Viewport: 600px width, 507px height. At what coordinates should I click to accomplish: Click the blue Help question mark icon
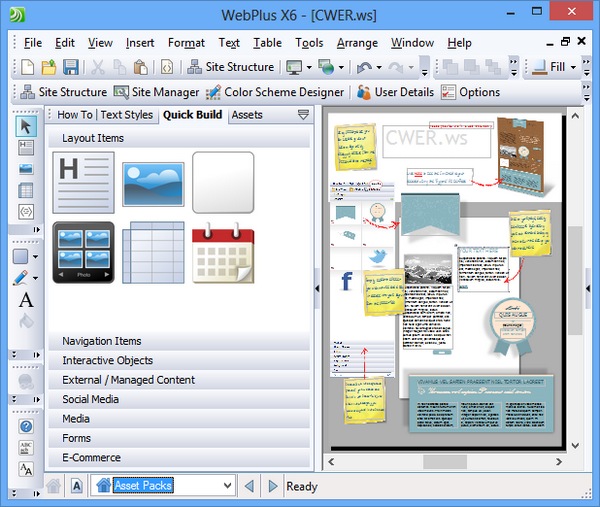26,426
